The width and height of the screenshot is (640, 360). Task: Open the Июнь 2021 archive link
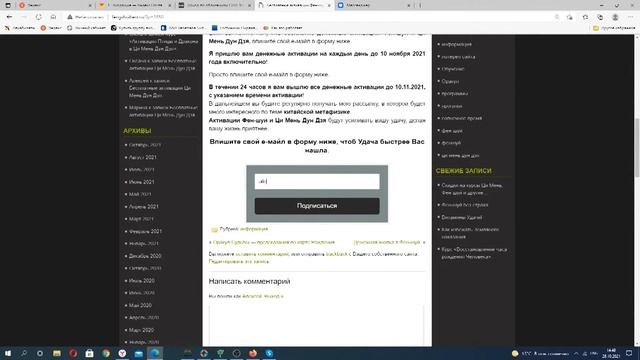142,182
